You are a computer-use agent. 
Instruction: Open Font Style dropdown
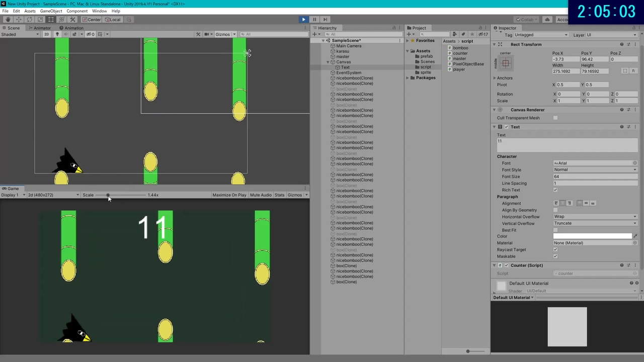[595, 169]
